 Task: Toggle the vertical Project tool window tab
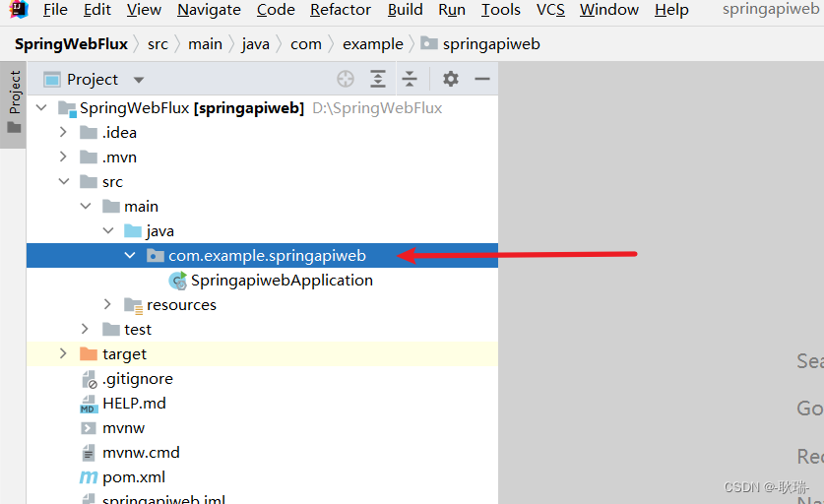click(14, 102)
